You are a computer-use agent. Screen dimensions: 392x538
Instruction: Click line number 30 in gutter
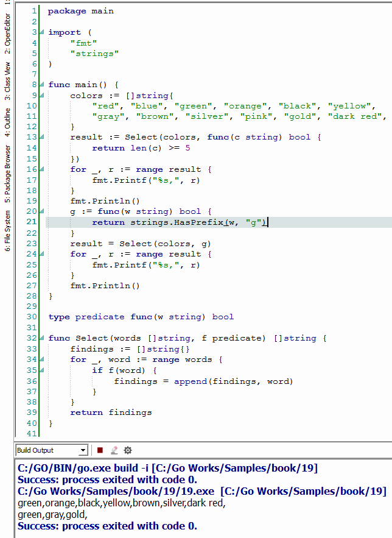tap(32, 317)
